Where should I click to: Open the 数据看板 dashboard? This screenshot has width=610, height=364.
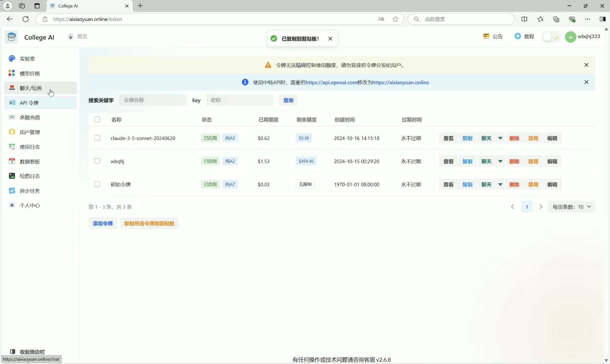tap(30, 161)
